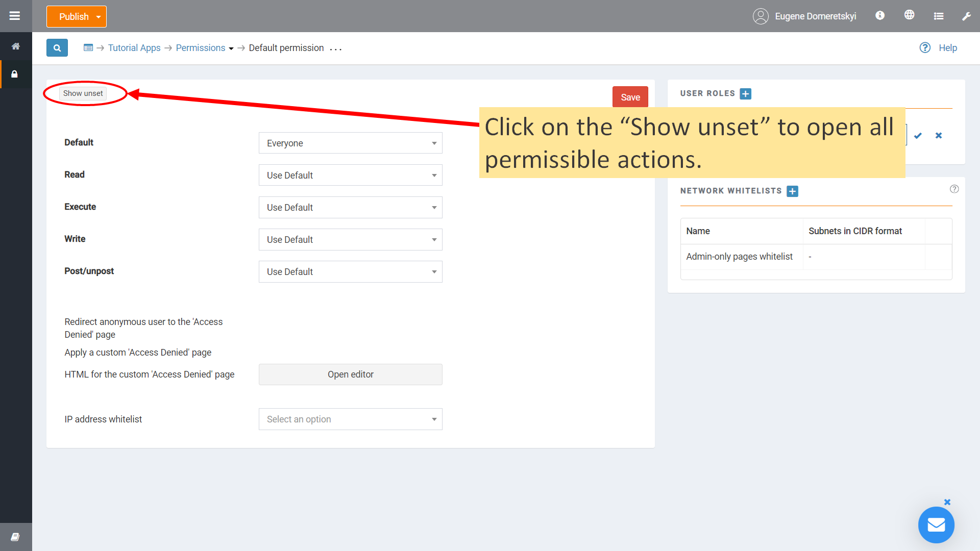Add a user role with plus icon
Image resolution: width=980 pixels, height=551 pixels.
(745, 94)
